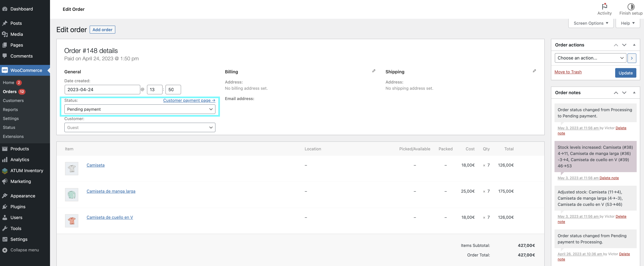Click the Camiseta grey t-shirt thumbnail

point(72,169)
